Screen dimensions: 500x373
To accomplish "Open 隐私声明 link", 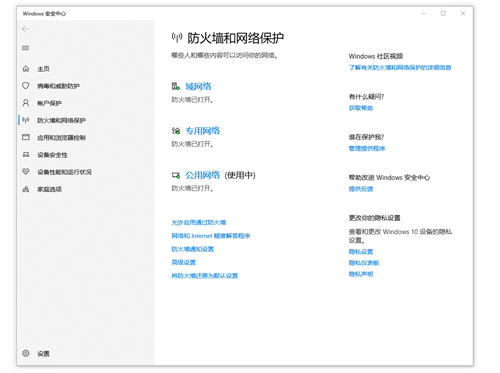I will (361, 274).
